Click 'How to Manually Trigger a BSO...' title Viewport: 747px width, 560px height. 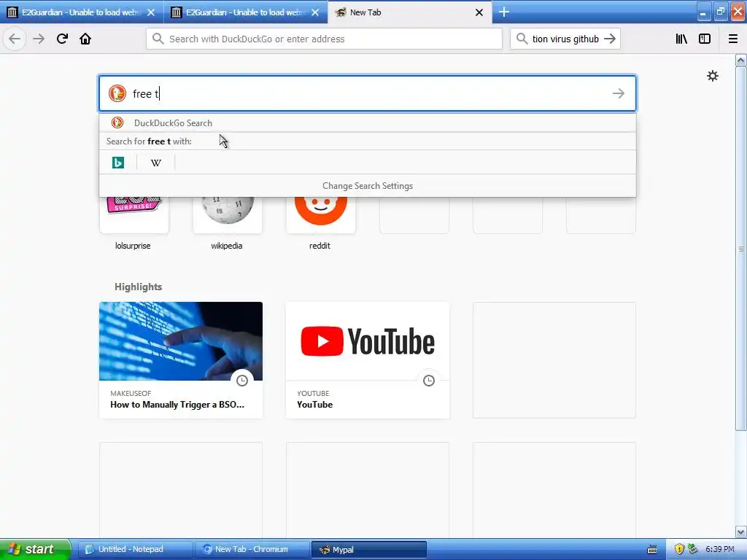(x=177, y=404)
